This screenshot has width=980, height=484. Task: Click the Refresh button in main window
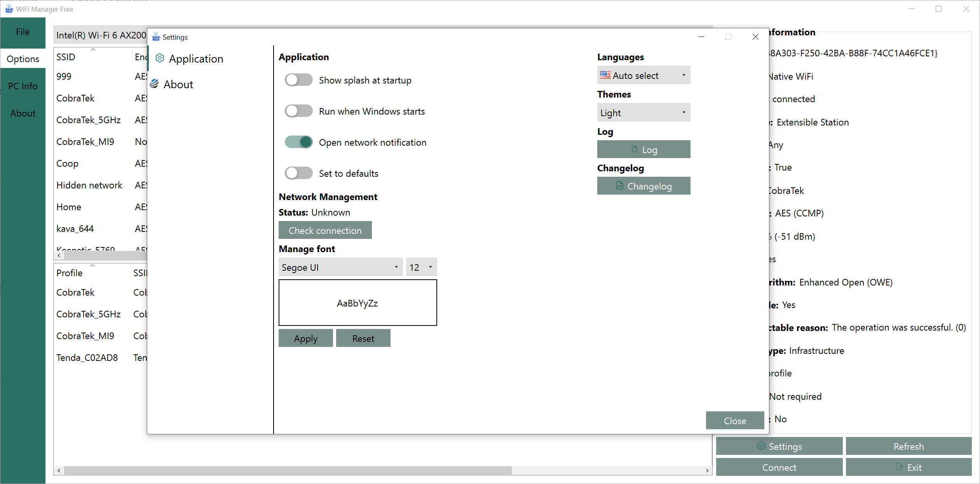point(909,446)
